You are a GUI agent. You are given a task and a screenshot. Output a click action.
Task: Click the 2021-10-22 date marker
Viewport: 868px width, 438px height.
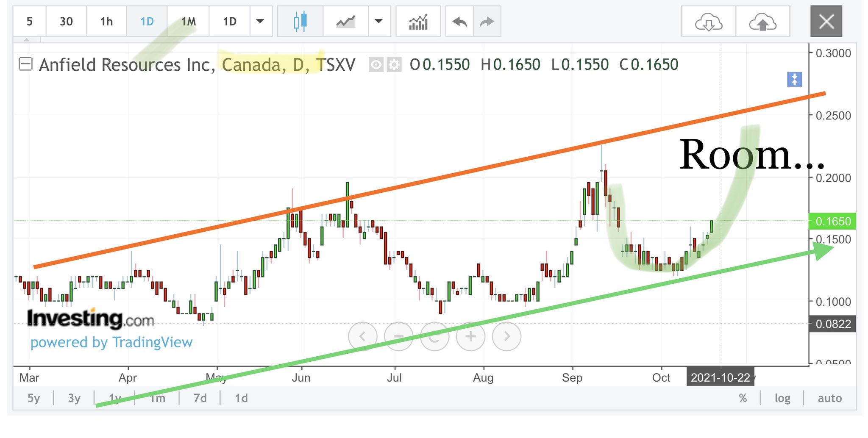coord(721,377)
